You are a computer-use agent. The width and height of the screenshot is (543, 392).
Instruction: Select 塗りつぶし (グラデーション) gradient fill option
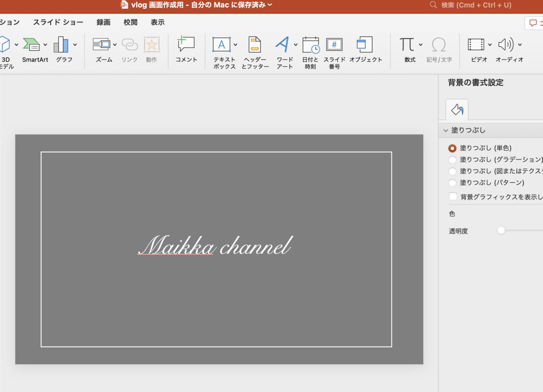click(x=452, y=160)
